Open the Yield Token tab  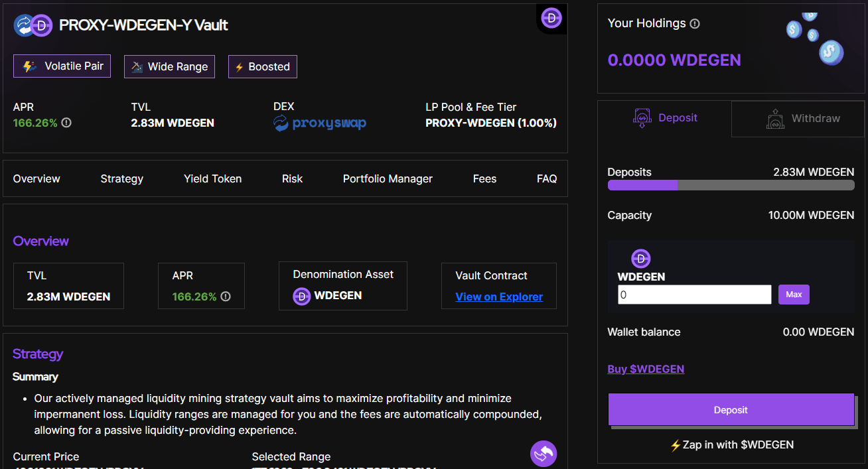click(x=212, y=178)
